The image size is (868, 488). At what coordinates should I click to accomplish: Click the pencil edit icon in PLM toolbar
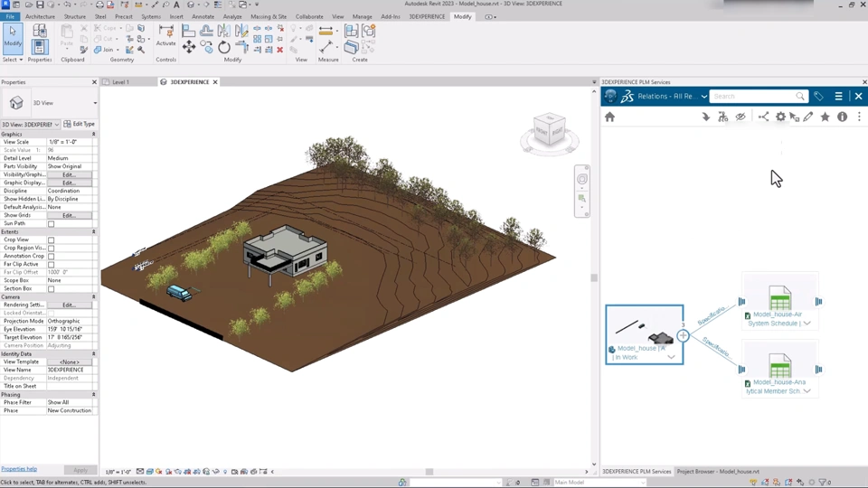[x=808, y=117]
